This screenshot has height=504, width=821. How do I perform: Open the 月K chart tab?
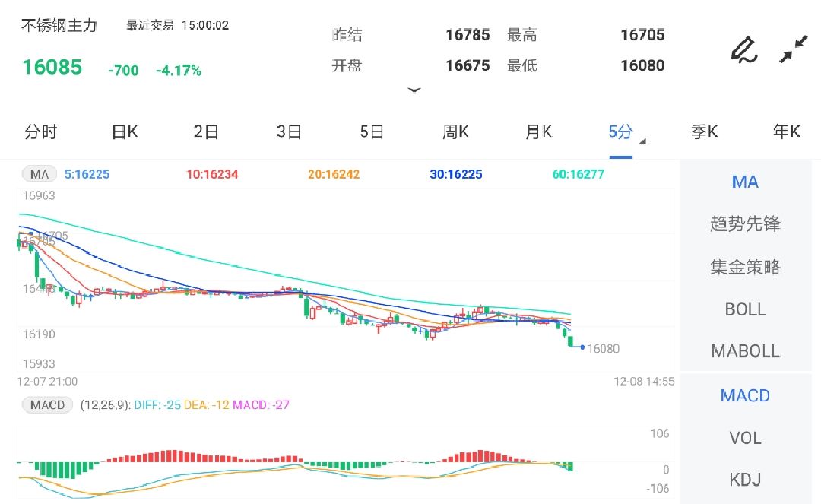point(538,132)
